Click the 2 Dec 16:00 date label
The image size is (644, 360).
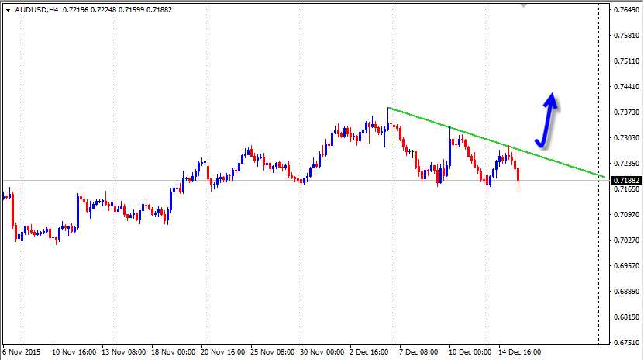369,352
